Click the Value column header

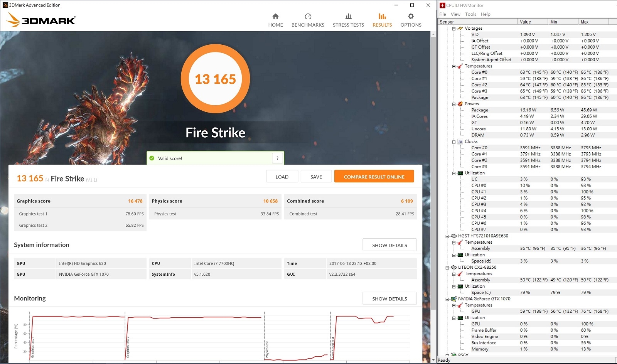(533, 22)
